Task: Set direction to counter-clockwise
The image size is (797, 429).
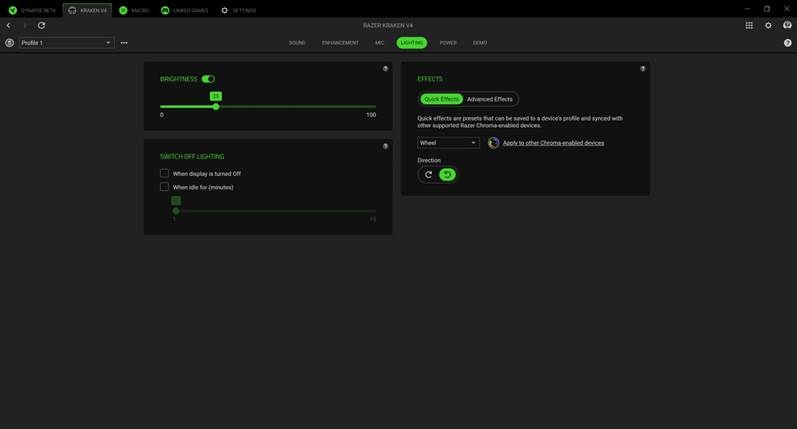Action: pos(447,175)
